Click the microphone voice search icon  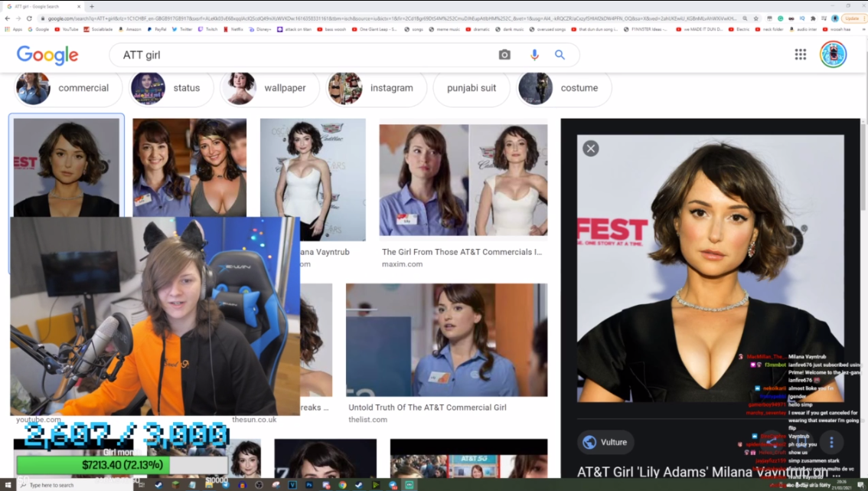click(x=534, y=55)
